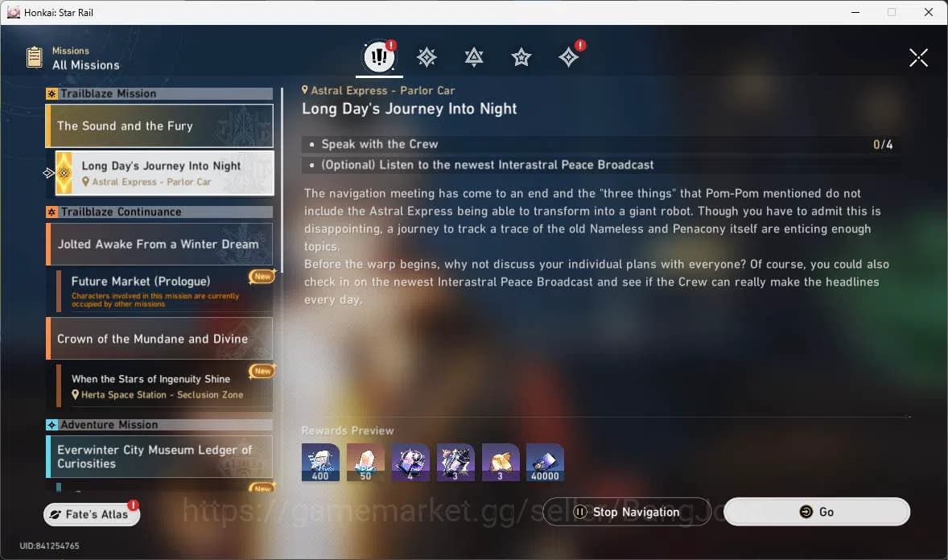Click the Trailblaze Continuance header icon
This screenshot has width=948, height=560.
point(52,212)
